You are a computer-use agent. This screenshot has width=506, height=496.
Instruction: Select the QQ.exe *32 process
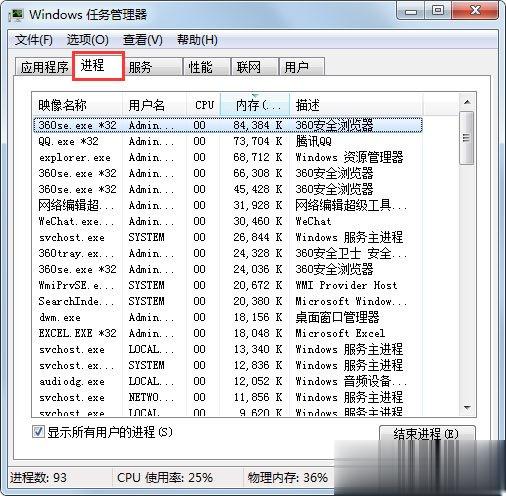click(228, 141)
